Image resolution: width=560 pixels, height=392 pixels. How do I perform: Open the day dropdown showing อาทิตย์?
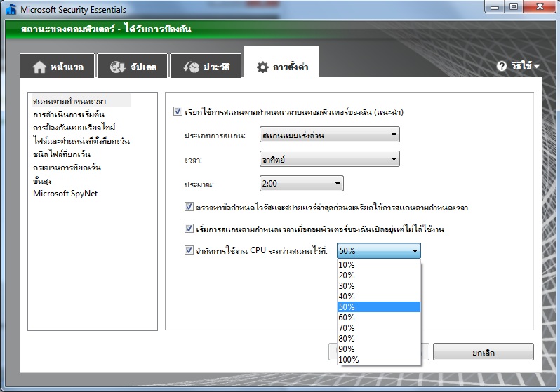click(x=330, y=159)
